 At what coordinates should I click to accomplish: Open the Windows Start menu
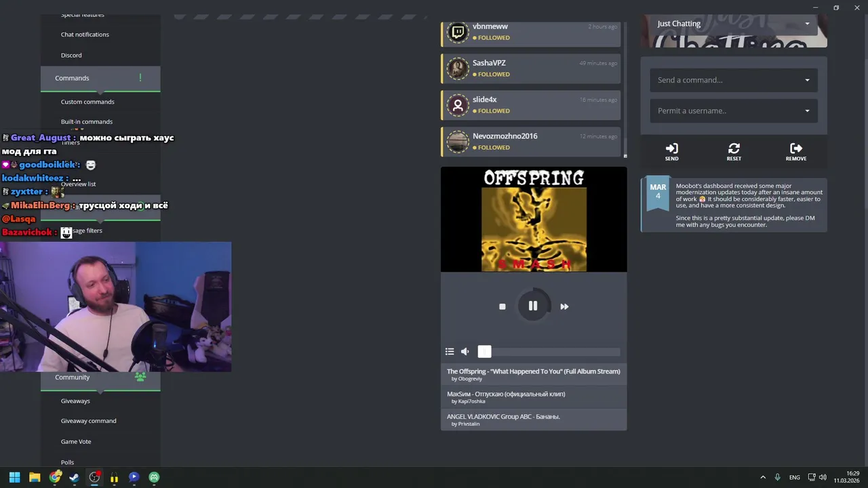14,477
